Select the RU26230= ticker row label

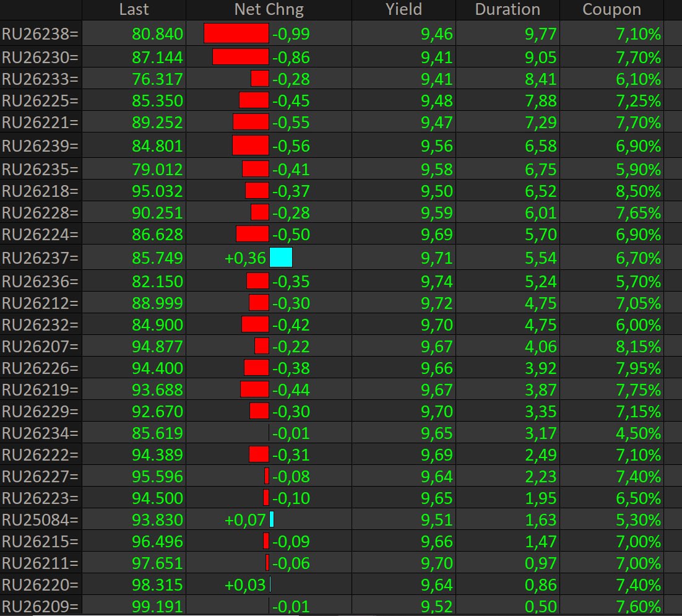click(40, 58)
